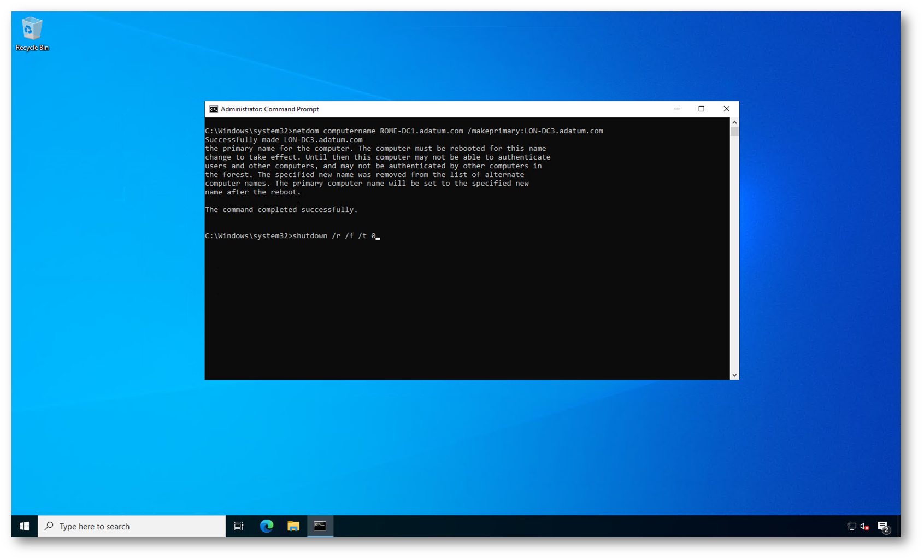The height and width of the screenshot is (560, 924).
Task: Click the console scrollbar up arrow
Action: (734, 122)
